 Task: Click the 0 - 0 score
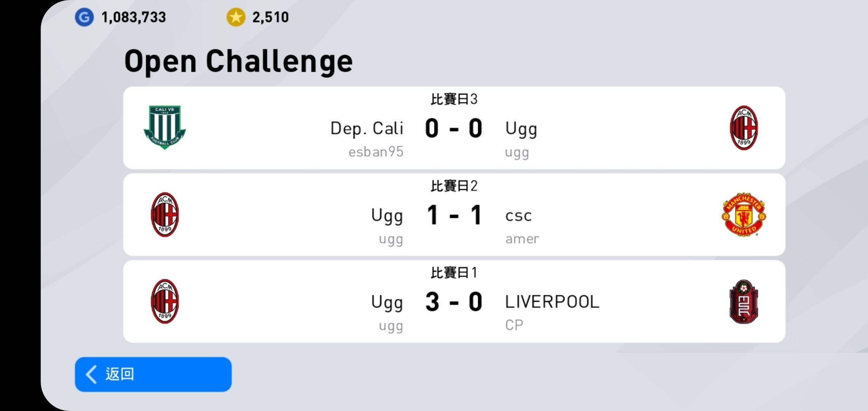tap(453, 128)
